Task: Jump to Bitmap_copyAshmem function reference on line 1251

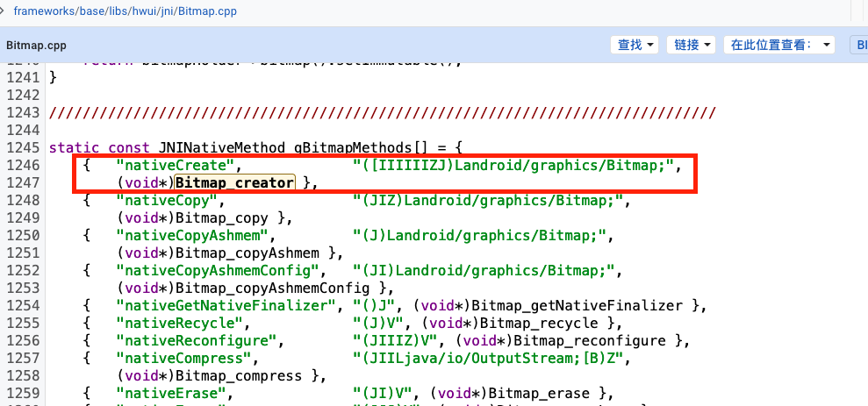Action: point(247,253)
